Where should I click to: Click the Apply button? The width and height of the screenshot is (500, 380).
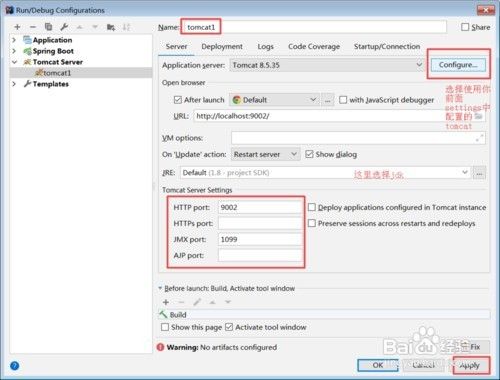(x=470, y=365)
